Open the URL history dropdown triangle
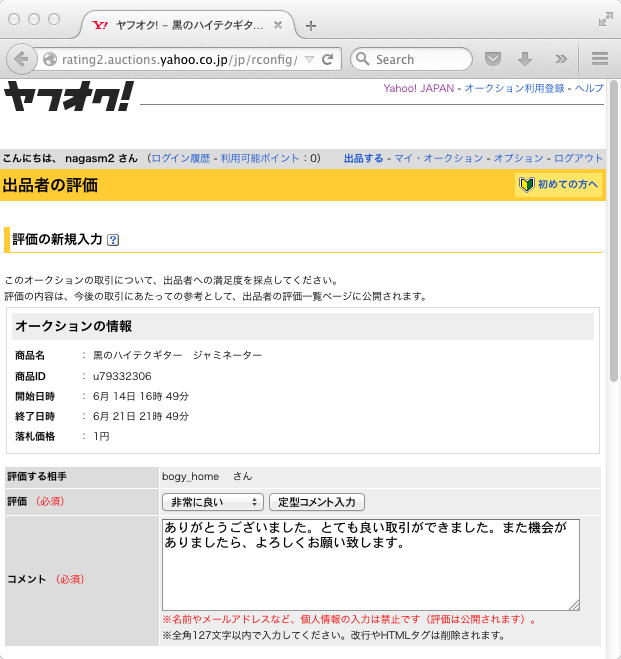The image size is (621, 659). [x=309, y=59]
